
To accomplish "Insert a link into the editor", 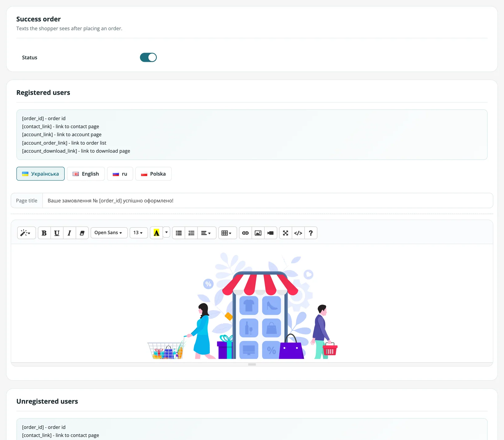I will [x=245, y=233].
